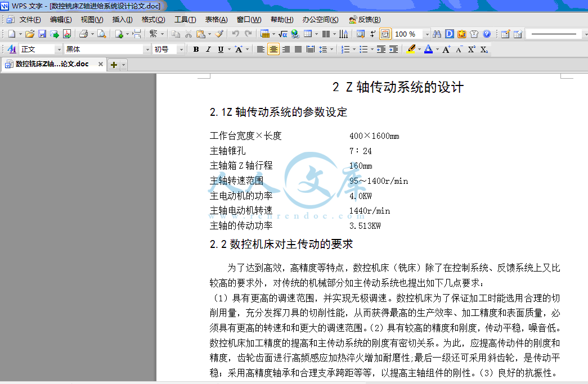588x384 pixels.
Task: Expand the font name dropdown showing 黑体
Action: [147, 49]
